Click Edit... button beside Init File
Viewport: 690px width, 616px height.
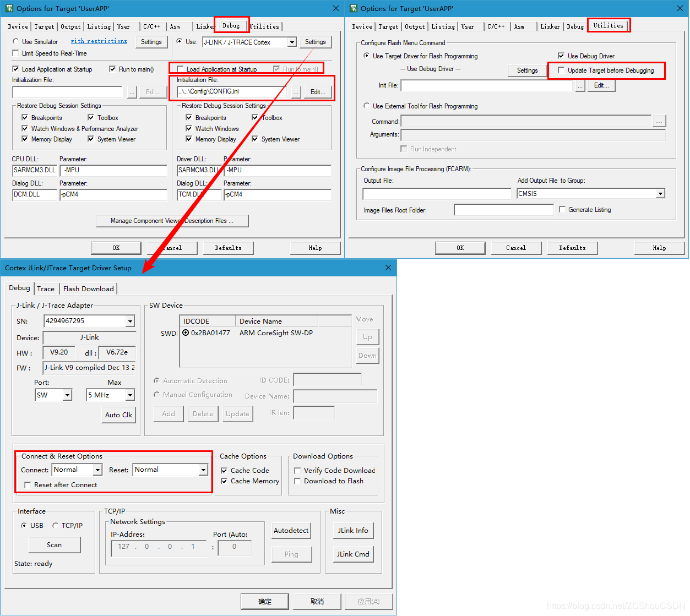tap(601, 86)
